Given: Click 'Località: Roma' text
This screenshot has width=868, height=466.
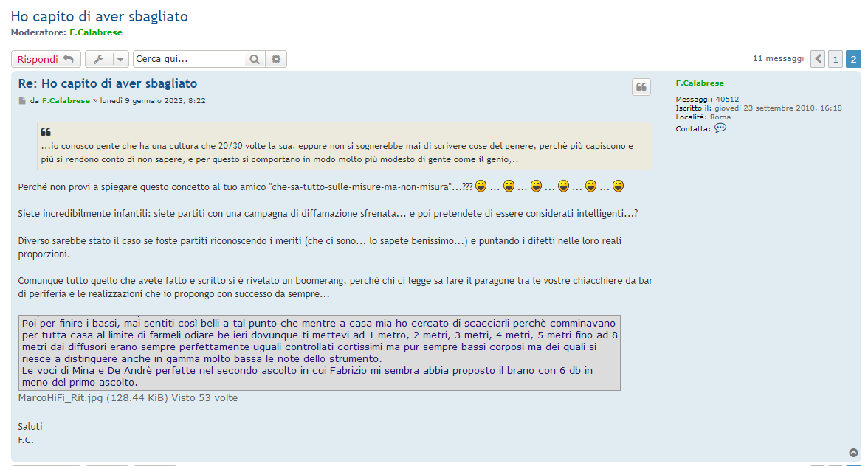Looking at the screenshot, I should pyautogui.click(x=703, y=116).
